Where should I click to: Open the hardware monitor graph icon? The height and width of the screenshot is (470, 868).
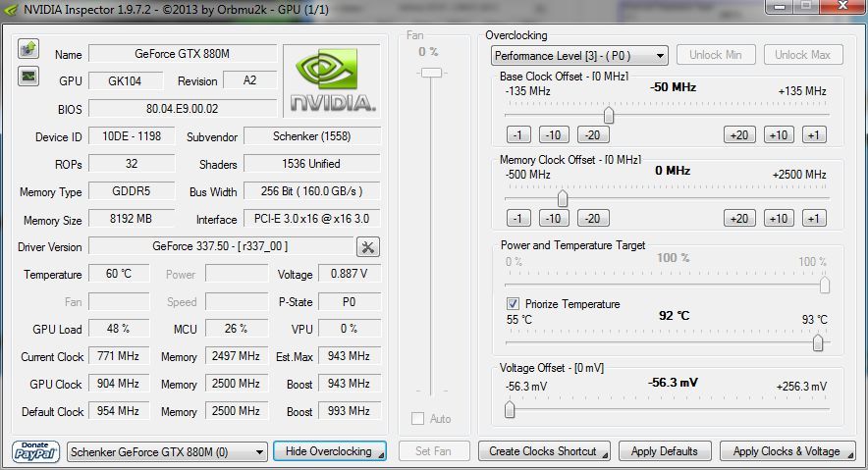point(28,77)
